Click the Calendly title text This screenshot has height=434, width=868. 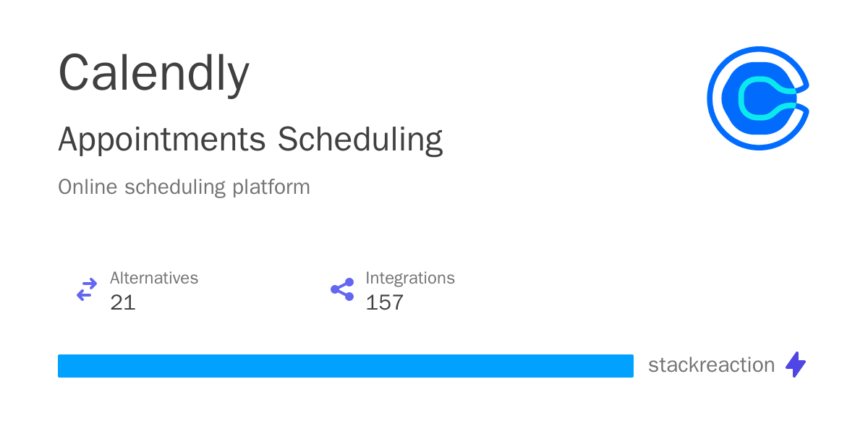153,73
